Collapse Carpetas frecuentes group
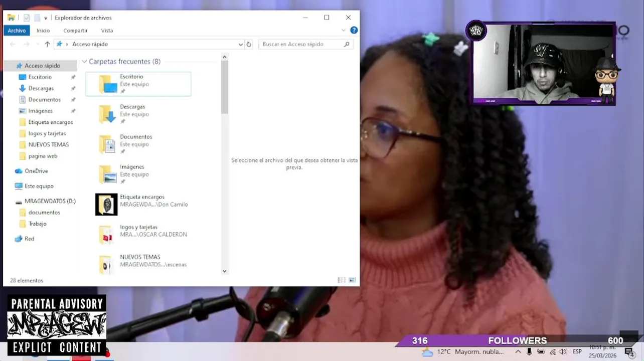Screen dimensions: 644x361 coord(84,62)
